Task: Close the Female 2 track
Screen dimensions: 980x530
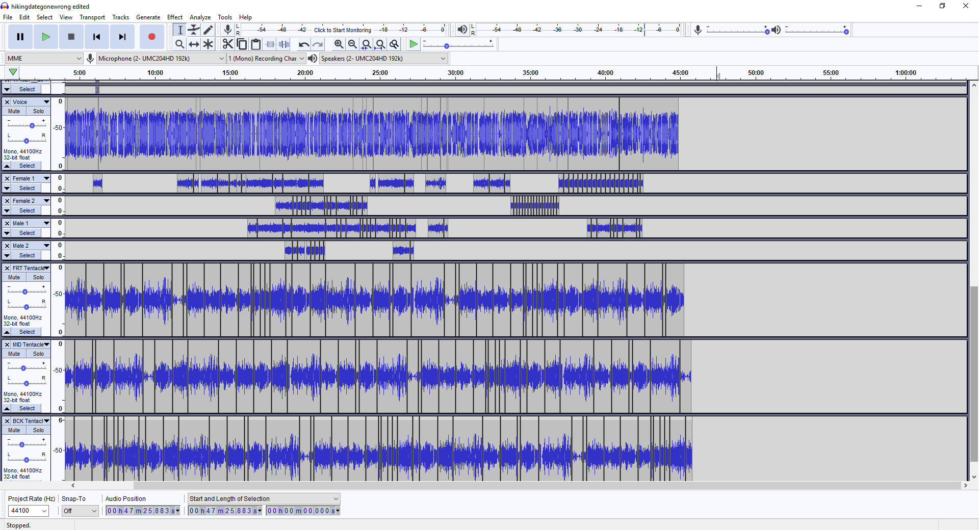Action: tap(7, 201)
